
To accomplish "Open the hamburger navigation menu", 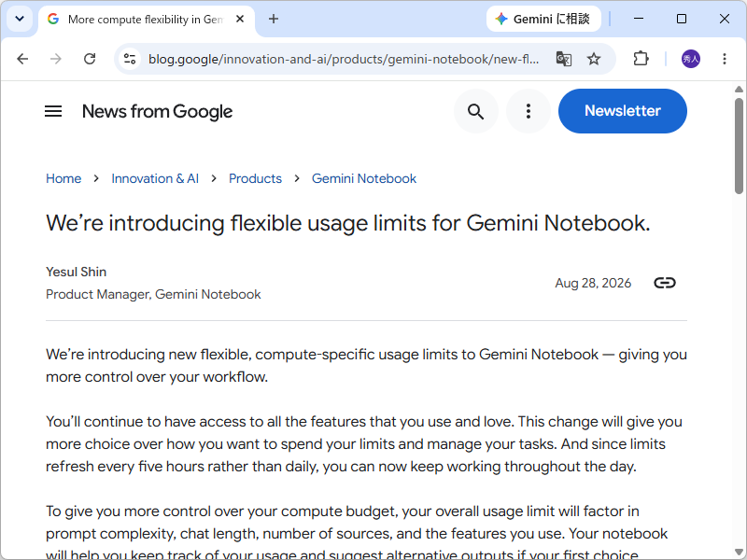I will pyautogui.click(x=53, y=111).
